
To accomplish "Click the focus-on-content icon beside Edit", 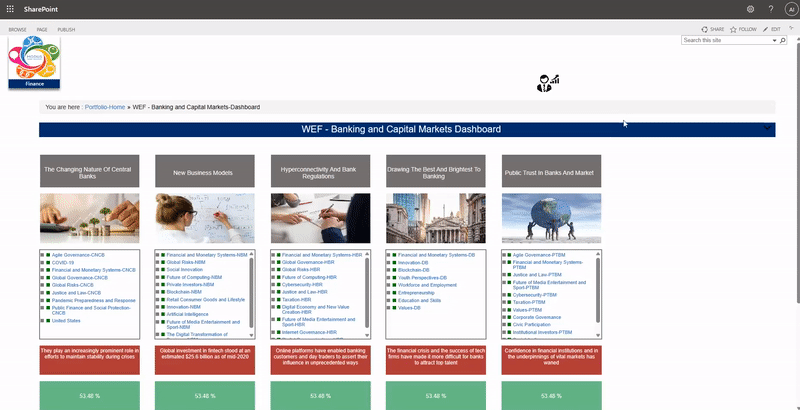I will 791,29.
